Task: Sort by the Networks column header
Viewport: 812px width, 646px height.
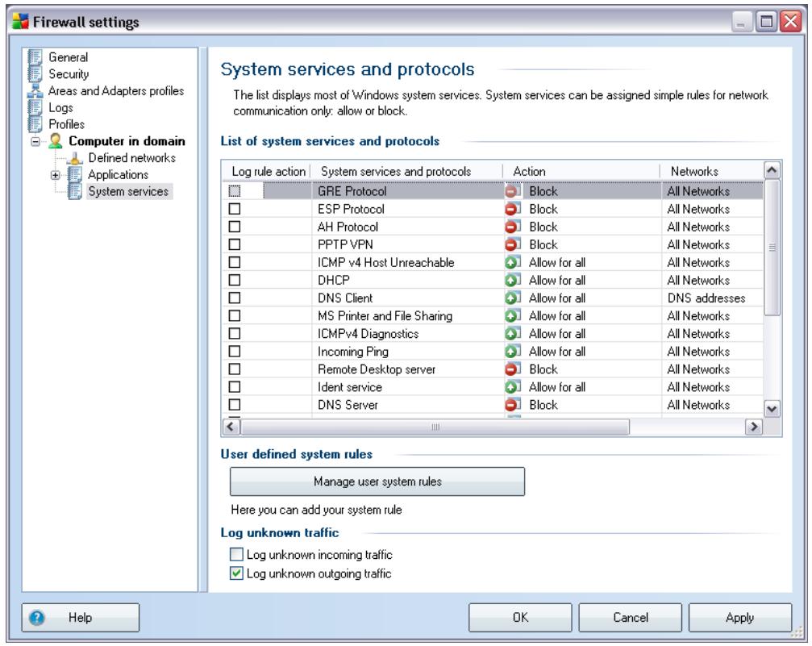Action: coord(712,172)
